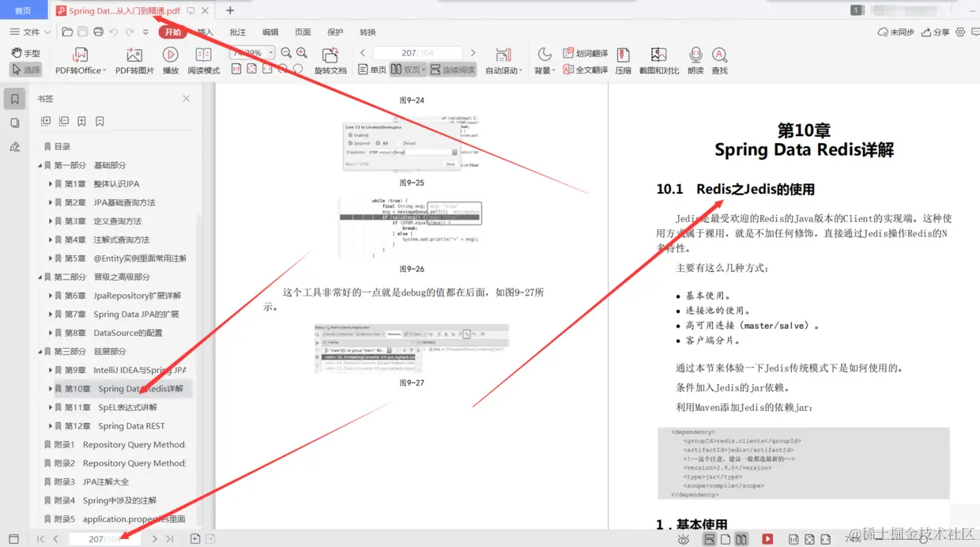Expand 第6章 JpaRepository扩展详解 bookmark
This screenshot has width=980, height=547.
pyautogui.click(x=51, y=296)
